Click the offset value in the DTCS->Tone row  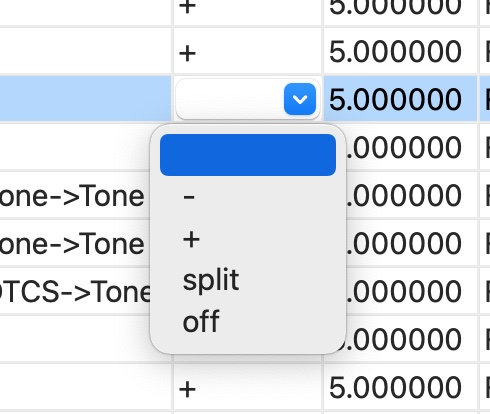[404, 292]
